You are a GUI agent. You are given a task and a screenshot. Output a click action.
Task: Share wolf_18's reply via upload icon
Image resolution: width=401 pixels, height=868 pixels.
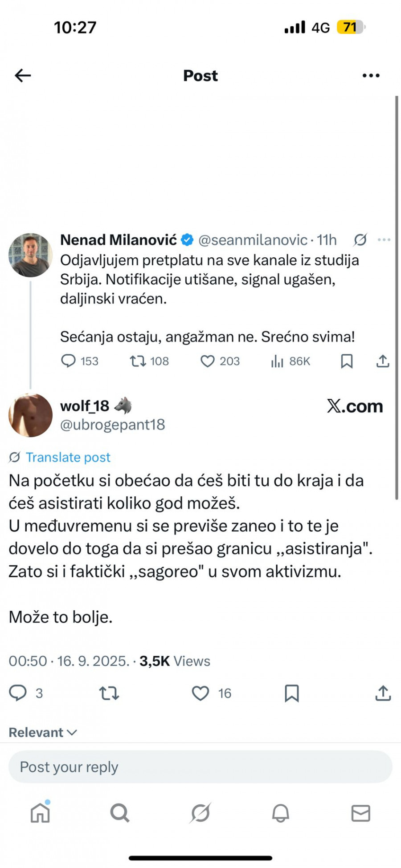[383, 693]
